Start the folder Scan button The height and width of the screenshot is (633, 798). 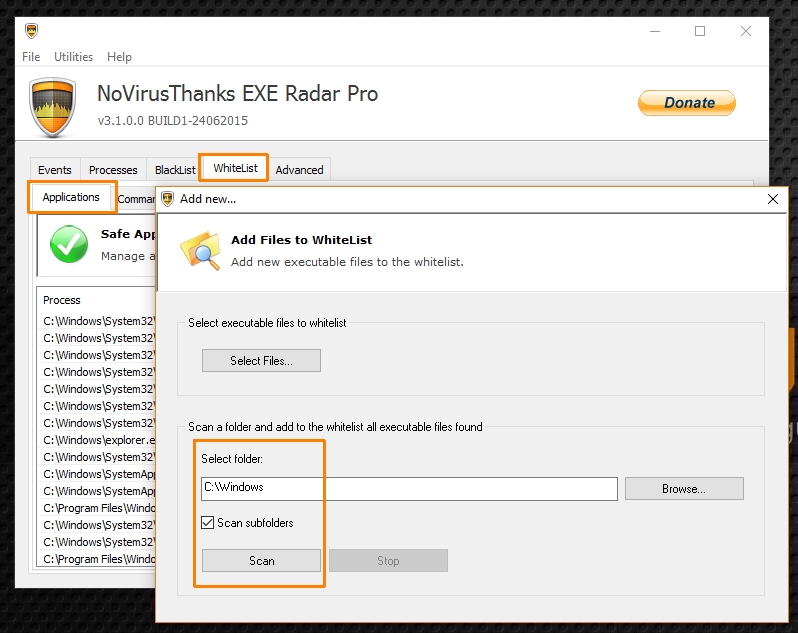pos(261,561)
